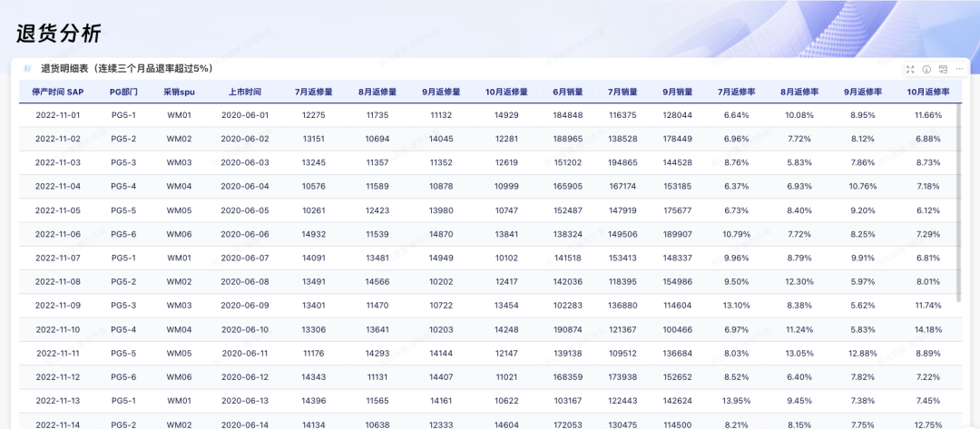Click the table's vertical scrollbar
The width and height of the screenshot is (980, 429).
point(959,203)
